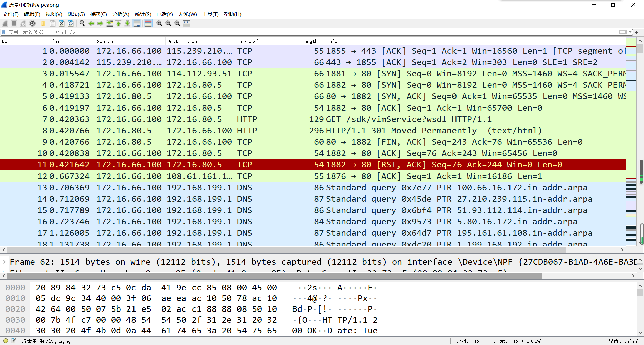The width and height of the screenshot is (644, 345).
Task: Open the 分析(A) menu
Action: tap(120, 14)
